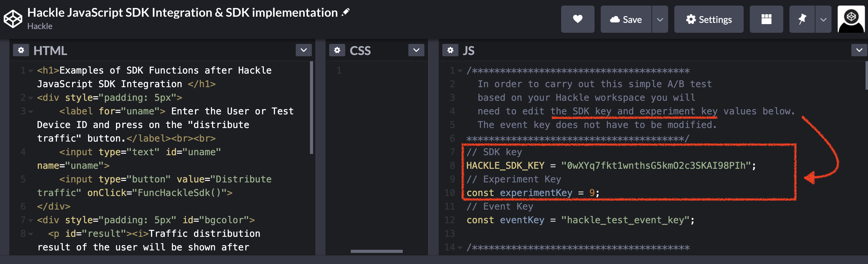Edit pen title with pencil icon

(x=346, y=12)
